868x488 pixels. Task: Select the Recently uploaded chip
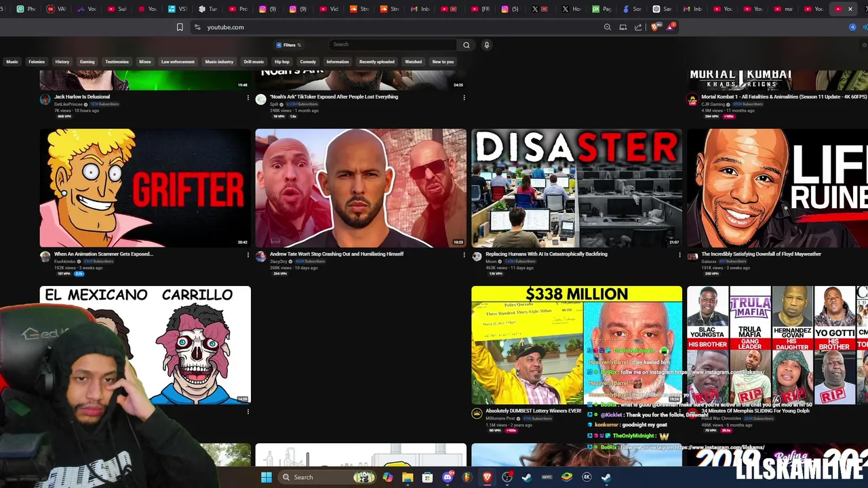[x=377, y=62]
